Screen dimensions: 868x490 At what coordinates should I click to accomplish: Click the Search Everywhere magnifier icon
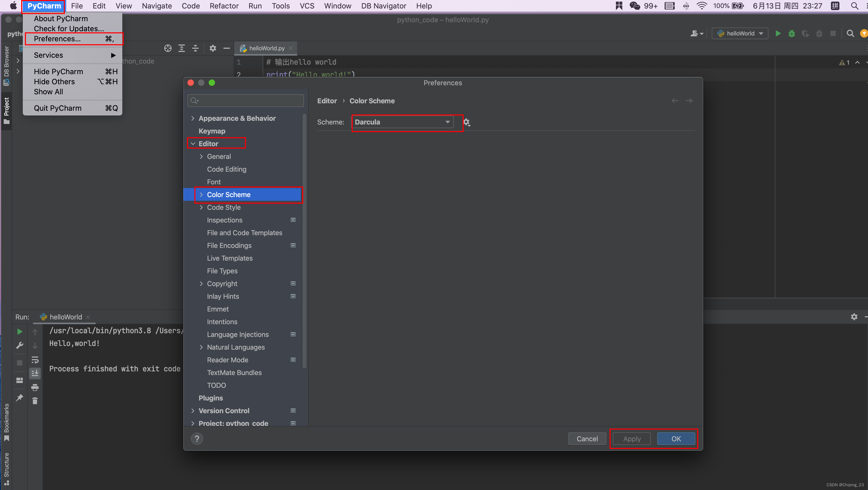(x=850, y=33)
